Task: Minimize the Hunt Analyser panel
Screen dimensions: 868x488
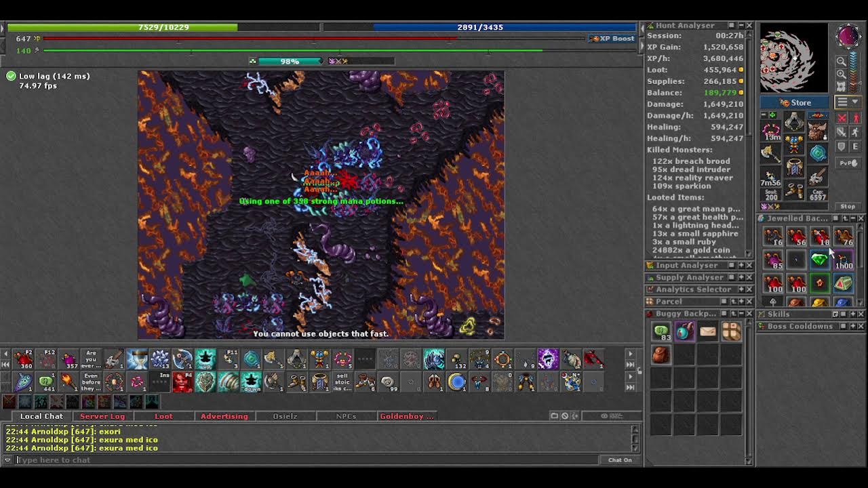Action: click(x=741, y=25)
